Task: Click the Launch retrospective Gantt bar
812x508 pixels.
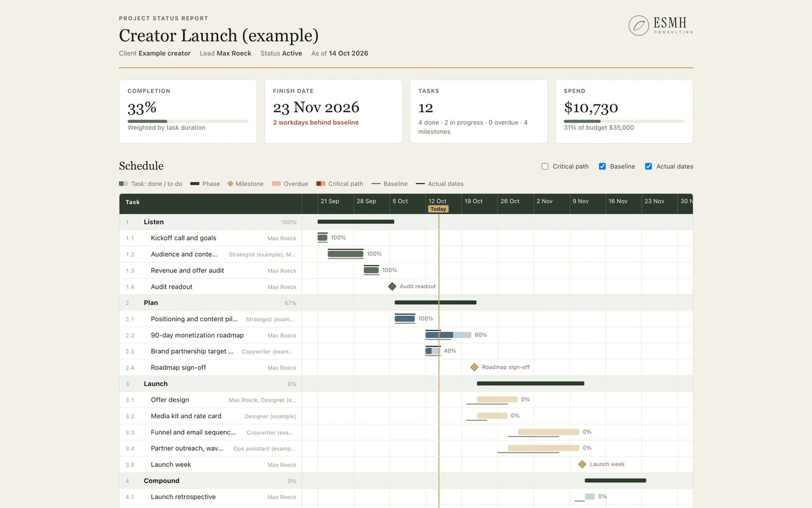Action: [x=590, y=496]
